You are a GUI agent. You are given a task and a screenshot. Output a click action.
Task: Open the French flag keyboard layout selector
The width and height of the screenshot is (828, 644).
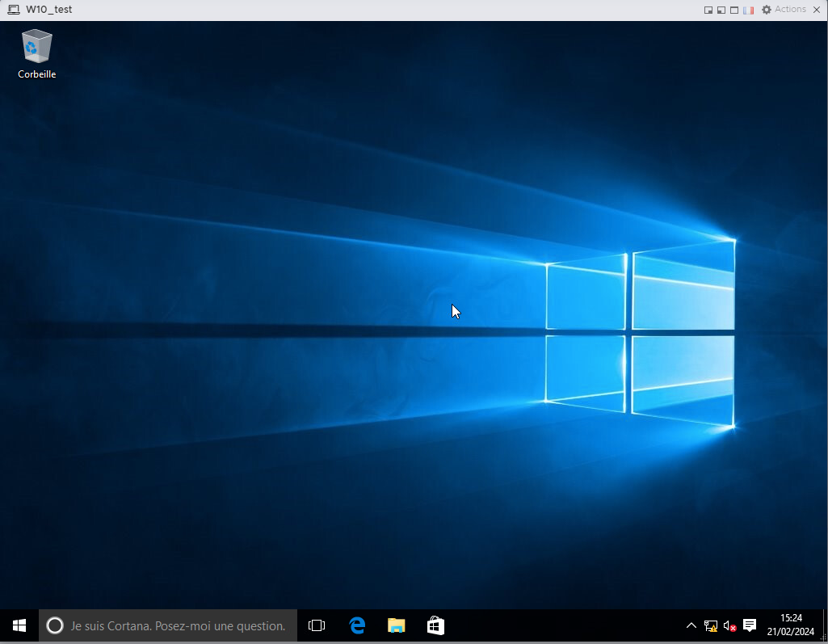tap(748, 10)
